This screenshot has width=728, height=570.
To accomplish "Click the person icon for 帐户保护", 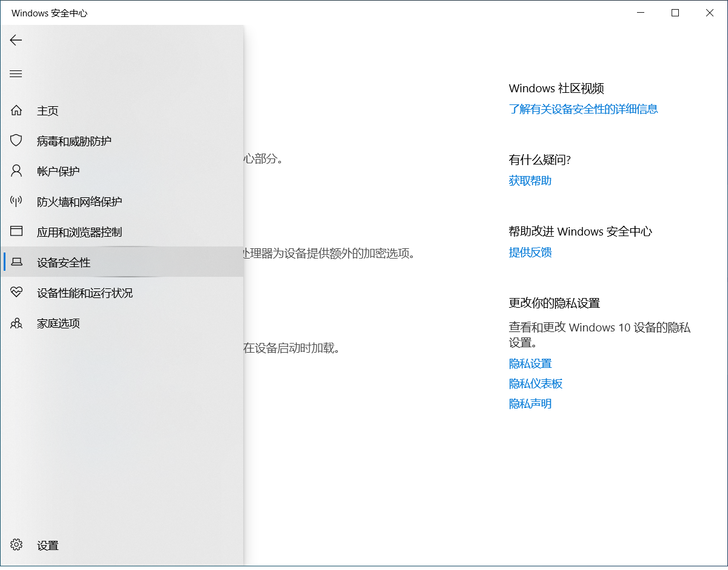I will tap(16, 171).
